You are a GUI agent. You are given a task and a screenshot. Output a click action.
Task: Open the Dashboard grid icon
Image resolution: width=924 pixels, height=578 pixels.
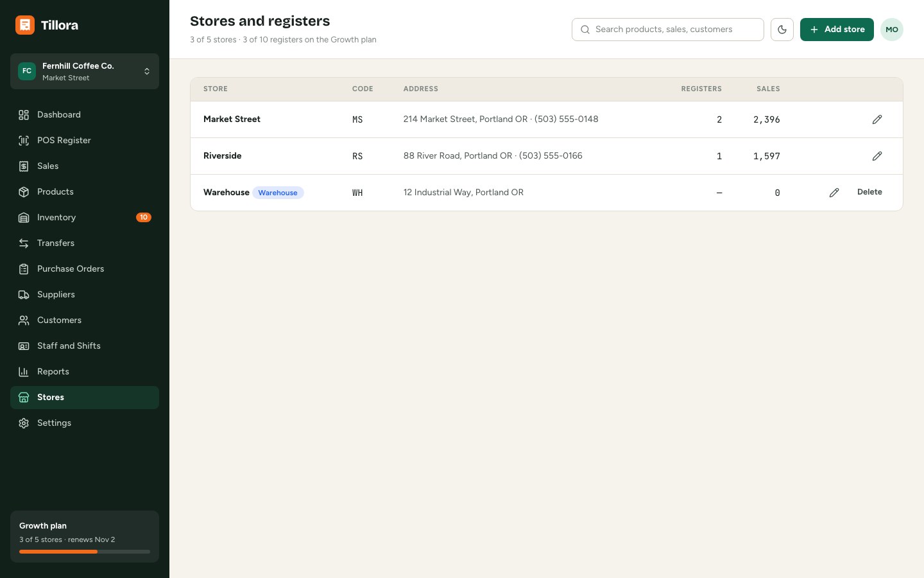point(24,115)
